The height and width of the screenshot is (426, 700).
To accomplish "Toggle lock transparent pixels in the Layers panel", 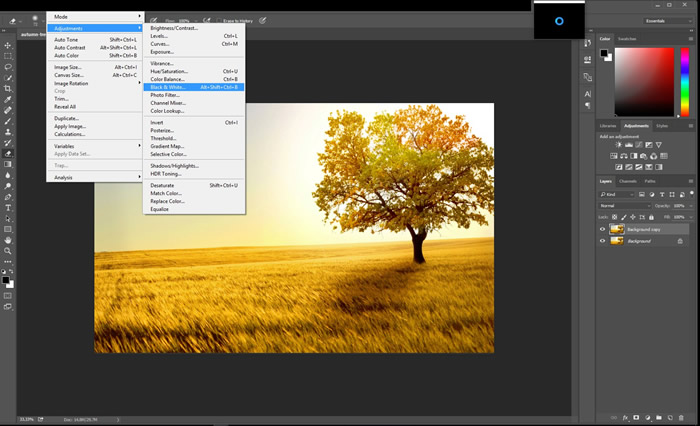I will coord(615,217).
